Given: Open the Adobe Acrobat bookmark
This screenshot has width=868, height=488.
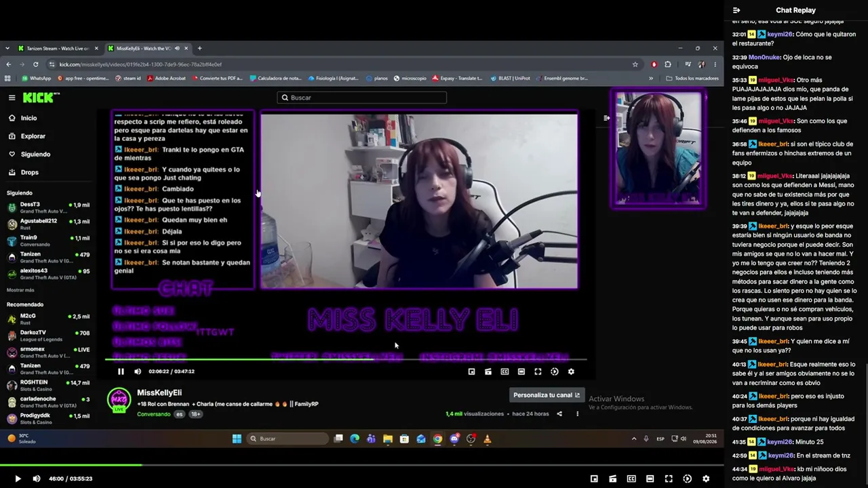Looking at the screenshot, I should 166,79.
